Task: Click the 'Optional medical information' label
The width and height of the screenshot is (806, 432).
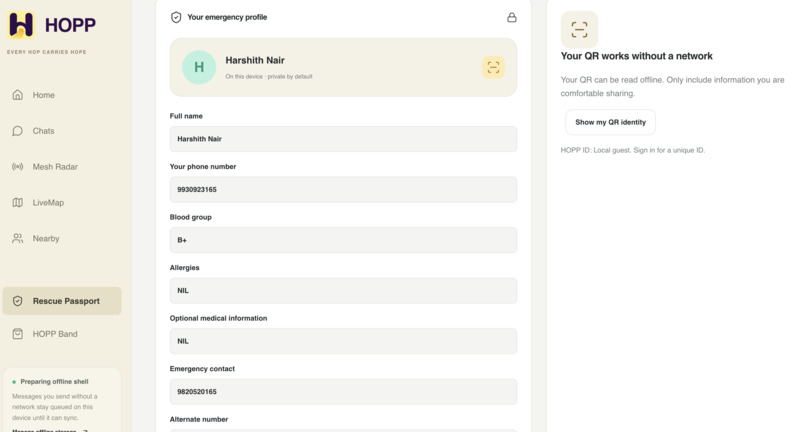Action: coord(218,318)
